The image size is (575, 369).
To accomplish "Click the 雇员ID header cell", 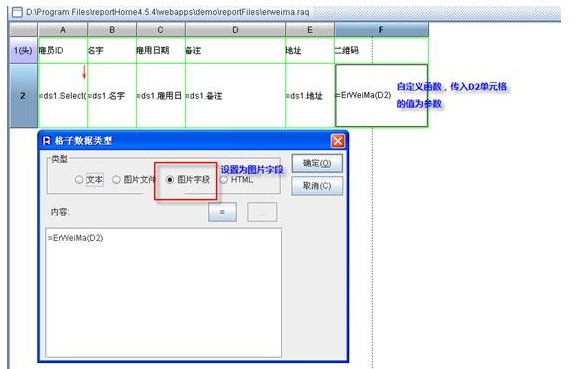I will (63, 50).
